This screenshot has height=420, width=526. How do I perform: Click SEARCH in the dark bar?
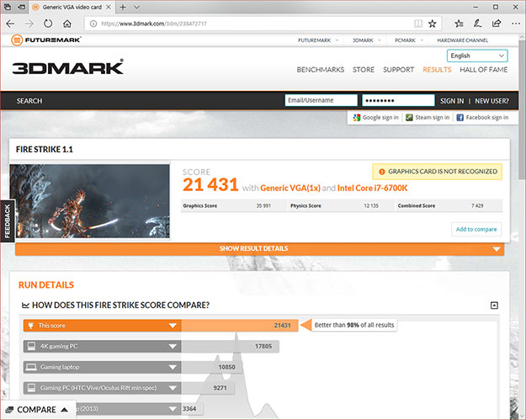click(x=29, y=101)
